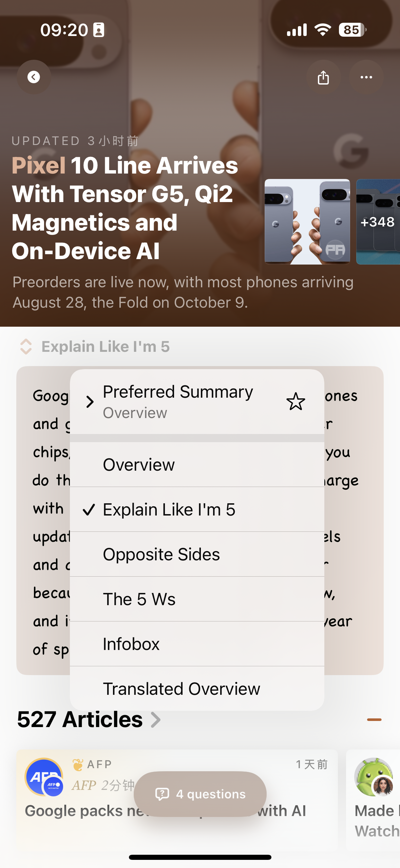Viewport: 400px width, 868px height.
Task: Tap the orange dash page indicator
Action: (374, 719)
